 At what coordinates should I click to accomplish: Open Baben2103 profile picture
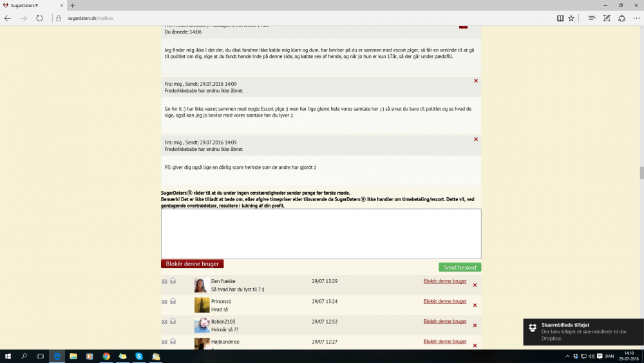tap(202, 325)
